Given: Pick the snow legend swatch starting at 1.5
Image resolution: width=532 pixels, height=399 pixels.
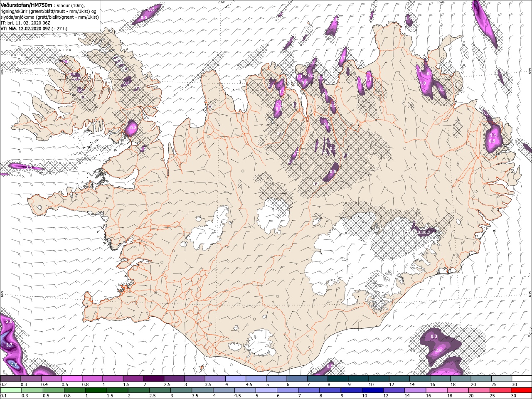Looking at the screenshot, I should click(133, 379).
